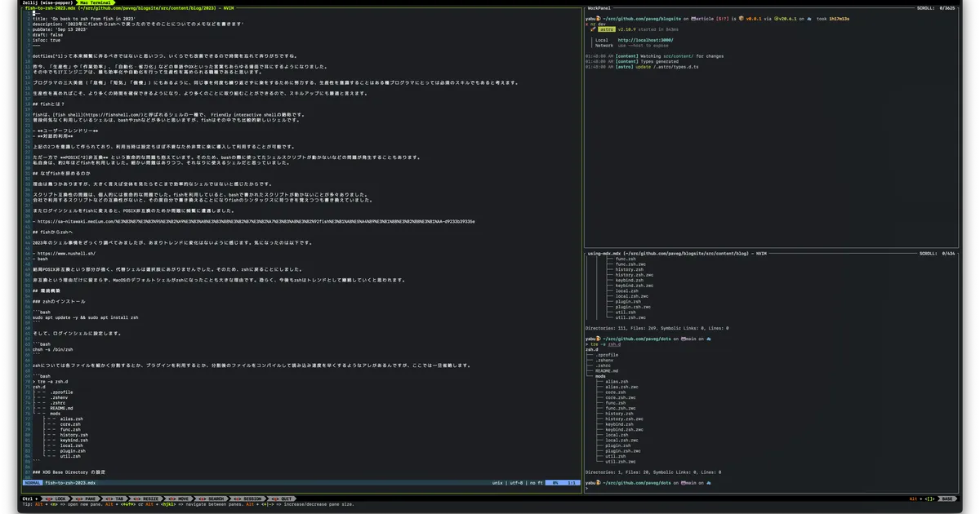The image size is (980, 514).
Task: Select the MOVE mode in Zellij status bar
Action: 180,498
